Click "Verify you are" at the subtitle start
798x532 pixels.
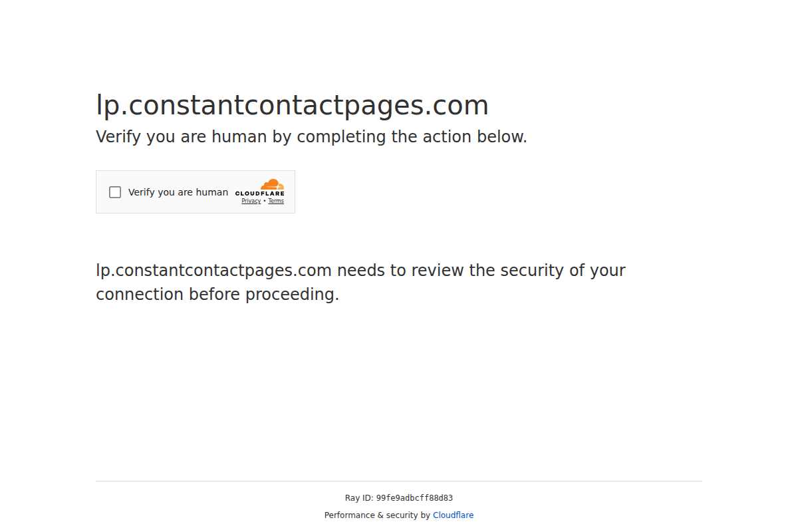click(151, 137)
